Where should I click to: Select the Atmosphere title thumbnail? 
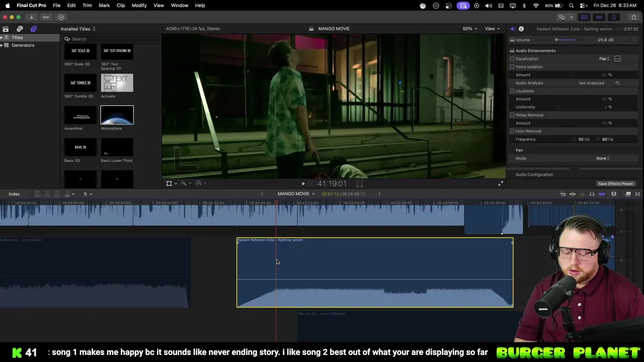[117, 115]
